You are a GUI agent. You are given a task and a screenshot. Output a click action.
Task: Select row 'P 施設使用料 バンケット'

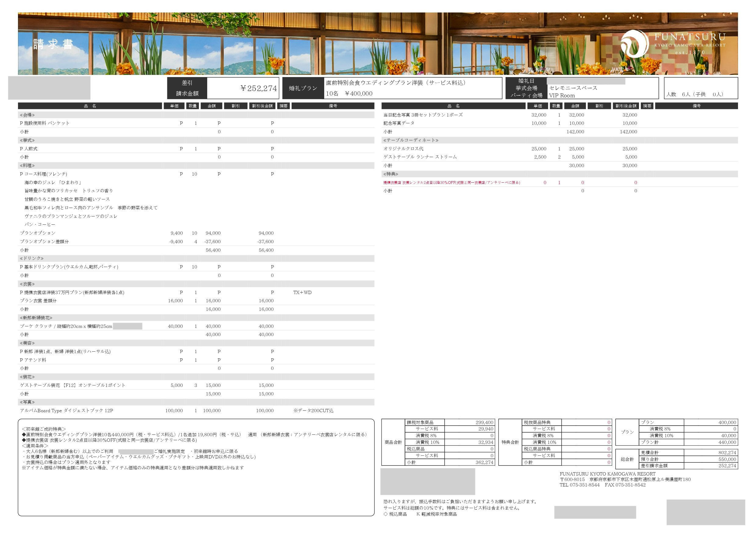pos(45,123)
